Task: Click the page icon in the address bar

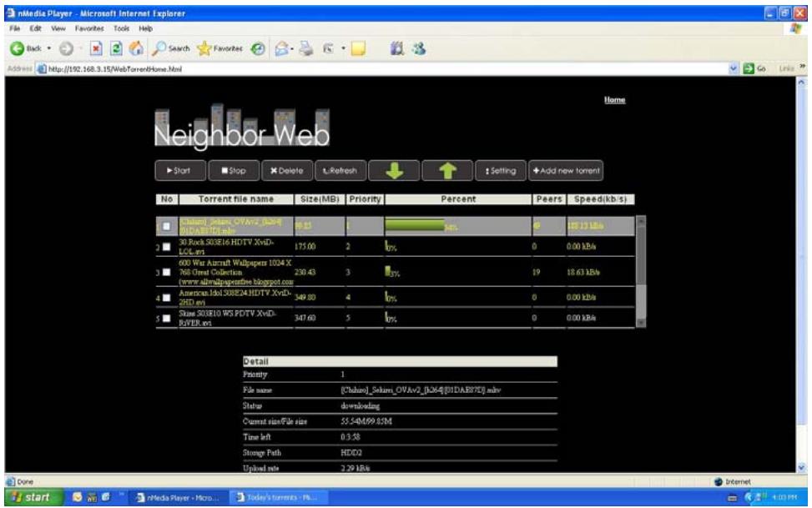Action: pos(42,69)
